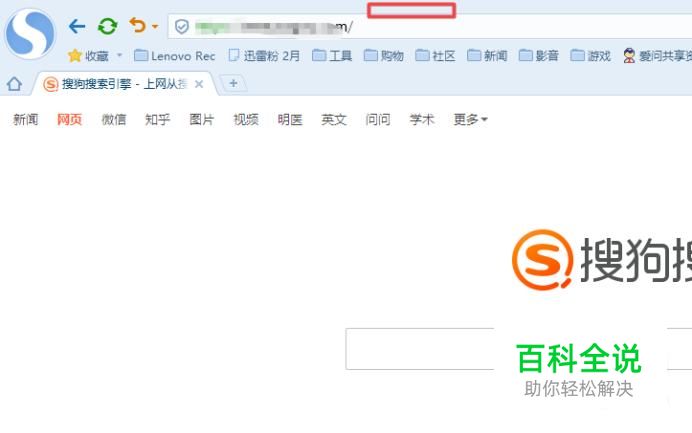Screen dimensions: 692x433
Task: Open the Lenovo Rec bookmark folder
Action: tap(174, 56)
